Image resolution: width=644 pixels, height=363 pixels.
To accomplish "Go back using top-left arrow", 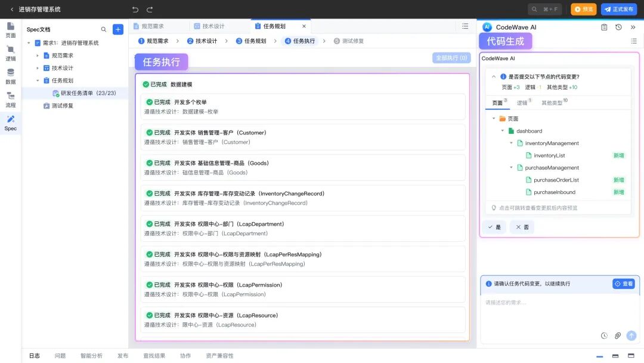I will pyautogui.click(x=11, y=9).
